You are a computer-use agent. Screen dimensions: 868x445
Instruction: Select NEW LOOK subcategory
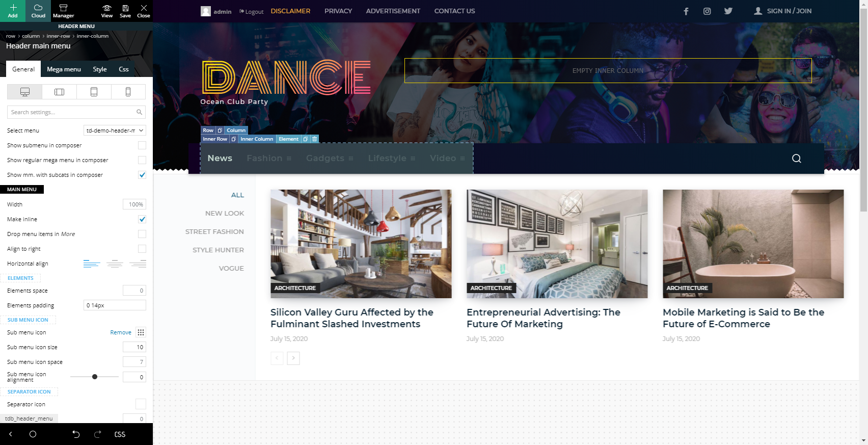(225, 214)
